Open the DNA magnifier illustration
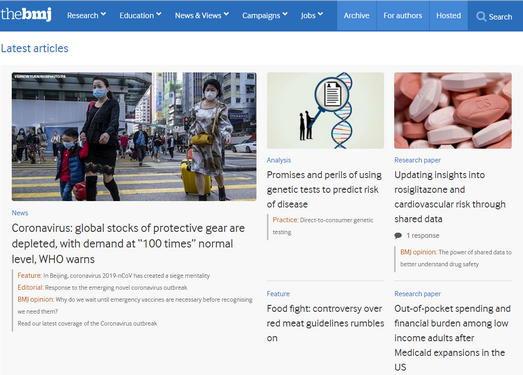The width and height of the screenshot is (523, 375). (325, 110)
